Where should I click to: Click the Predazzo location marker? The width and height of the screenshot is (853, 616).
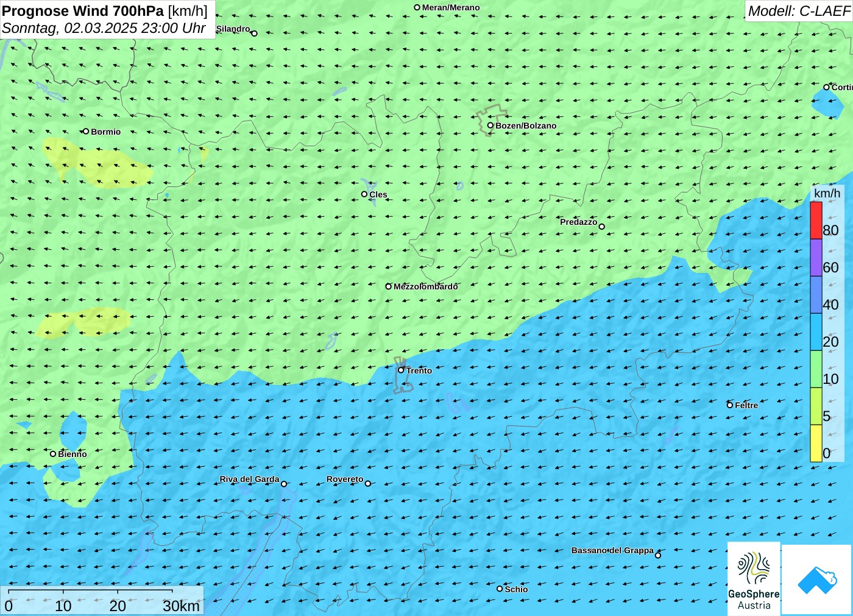602,227
